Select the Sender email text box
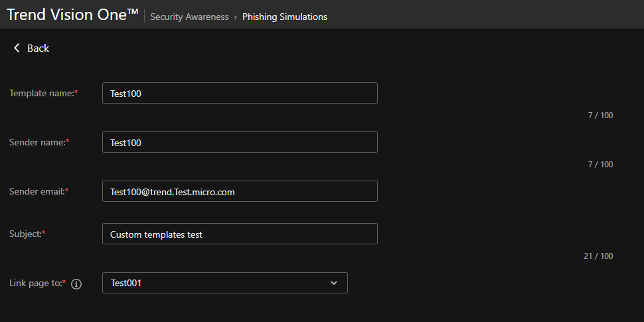The width and height of the screenshot is (644, 322). pos(240,191)
